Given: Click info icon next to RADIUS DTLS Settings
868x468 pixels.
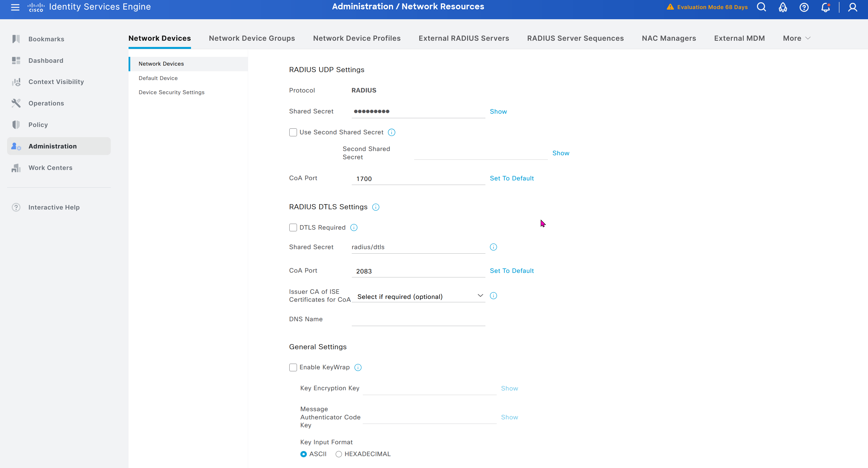Looking at the screenshot, I should point(376,207).
